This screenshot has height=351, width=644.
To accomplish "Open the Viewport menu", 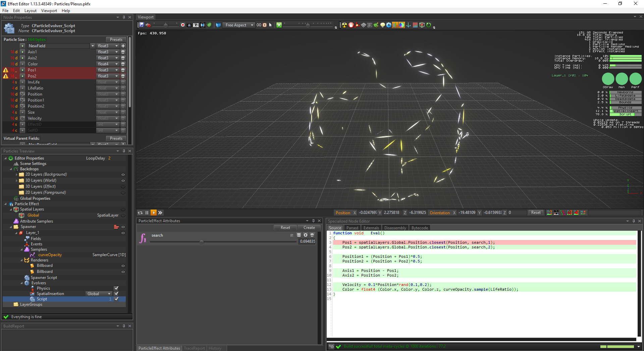I will [x=49, y=11].
